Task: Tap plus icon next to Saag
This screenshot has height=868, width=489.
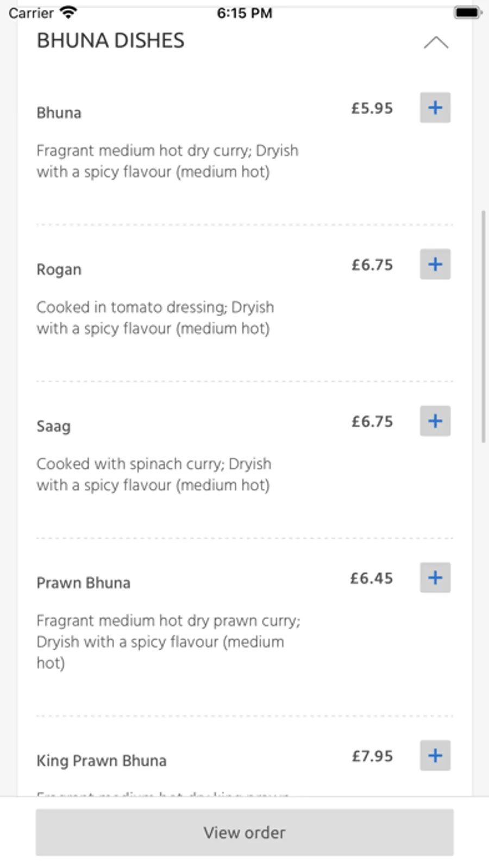Action: pyautogui.click(x=435, y=421)
